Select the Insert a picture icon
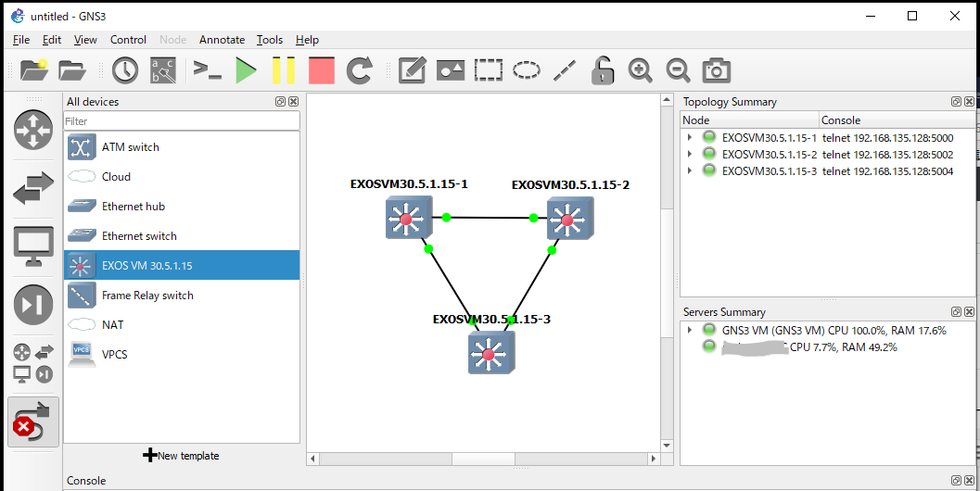980x491 pixels. 451,70
